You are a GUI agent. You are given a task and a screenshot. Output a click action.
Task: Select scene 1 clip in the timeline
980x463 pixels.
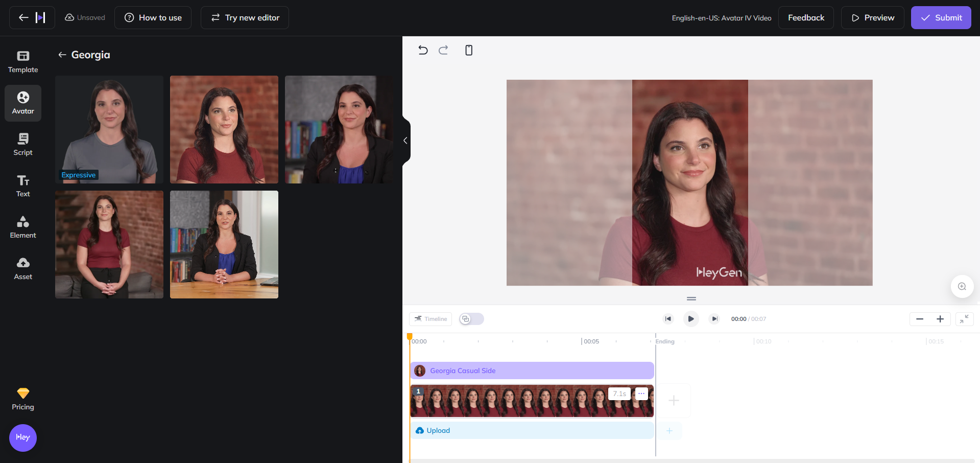pos(532,401)
